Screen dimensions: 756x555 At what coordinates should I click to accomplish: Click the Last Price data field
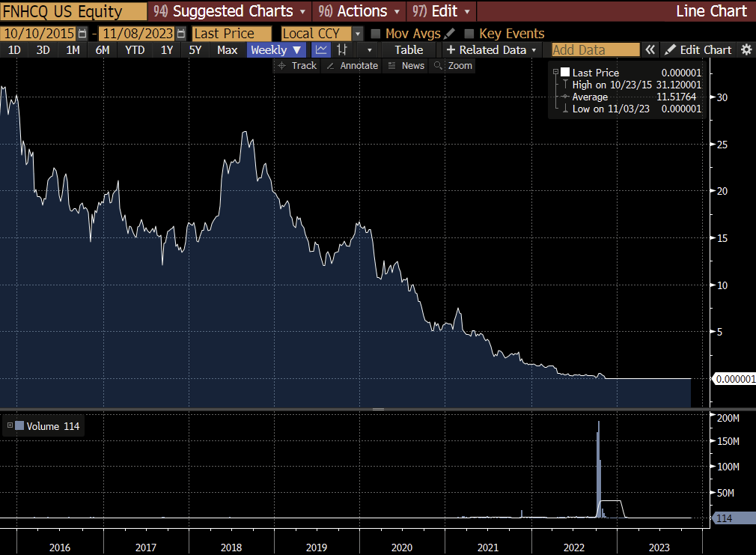232,33
